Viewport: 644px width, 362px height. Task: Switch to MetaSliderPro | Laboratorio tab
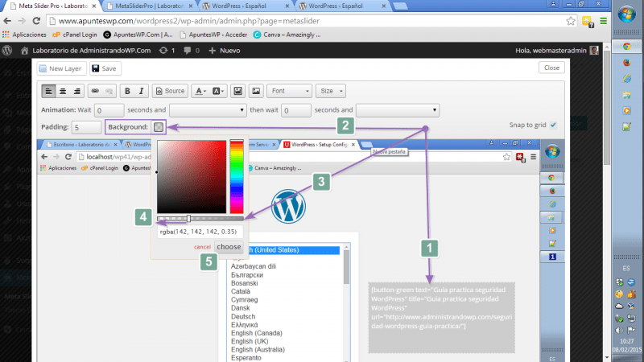tap(151, 6)
